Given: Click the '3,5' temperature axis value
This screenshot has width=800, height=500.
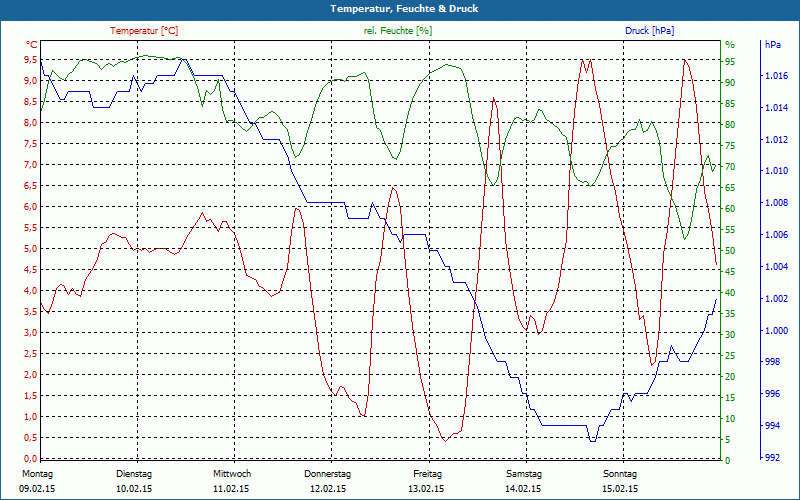Looking at the screenshot, I should point(31,312).
